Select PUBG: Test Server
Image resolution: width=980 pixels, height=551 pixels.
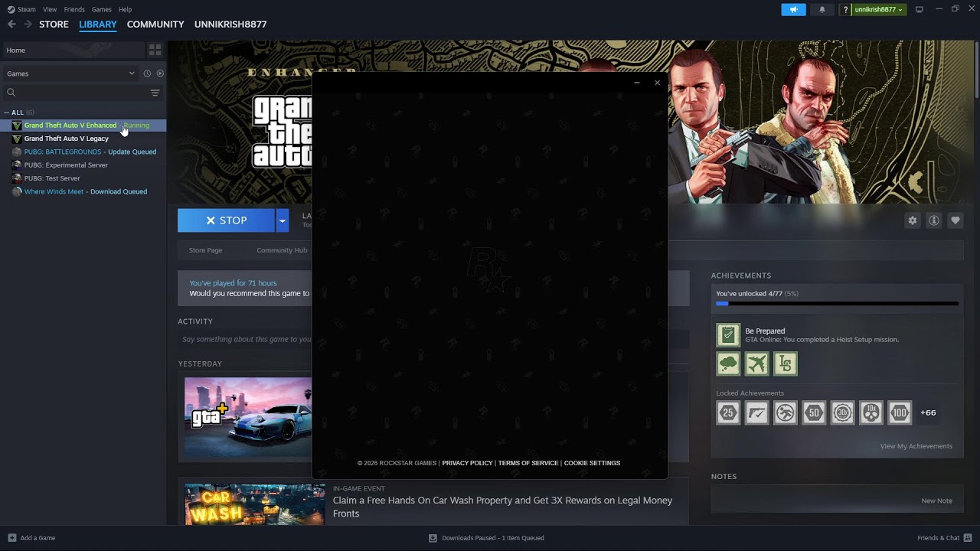tap(83, 178)
